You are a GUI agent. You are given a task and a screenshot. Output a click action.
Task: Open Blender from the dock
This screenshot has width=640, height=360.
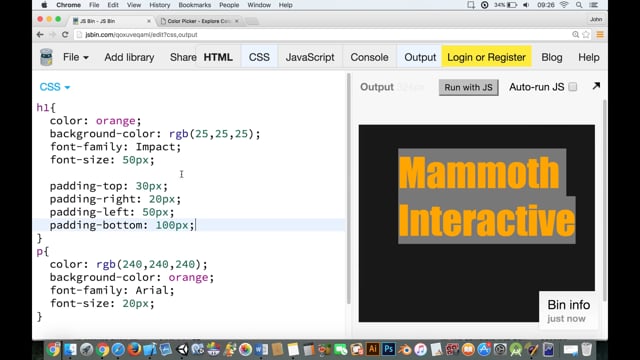point(404,349)
